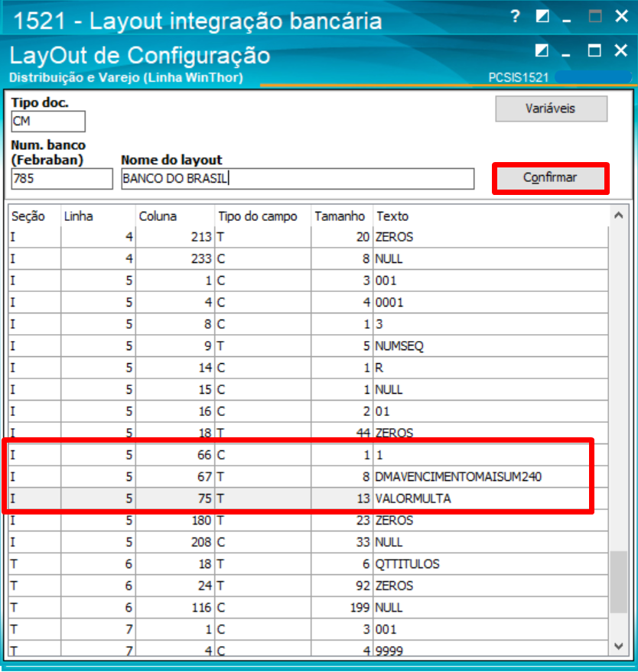Image resolution: width=638 pixels, height=672 pixels.
Task: Click the Tamanho column header
Action: (x=340, y=216)
